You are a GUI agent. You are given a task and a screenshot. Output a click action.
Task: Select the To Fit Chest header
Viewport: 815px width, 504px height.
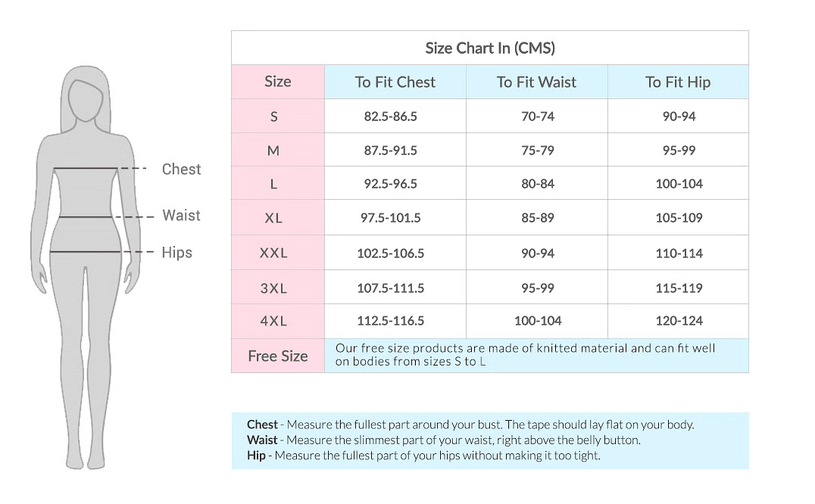pyautogui.click(x=395, y=82)
